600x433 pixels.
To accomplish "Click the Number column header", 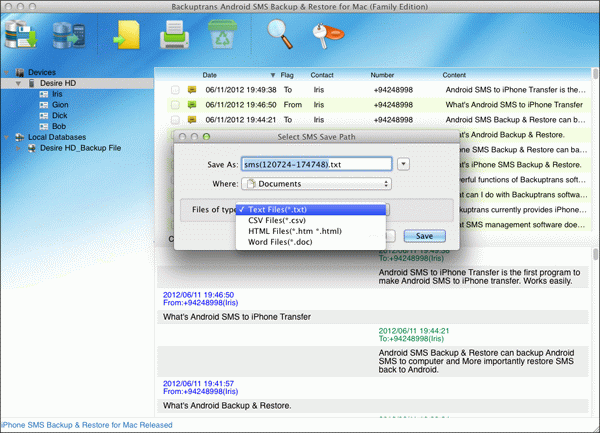I will point(382,75).
